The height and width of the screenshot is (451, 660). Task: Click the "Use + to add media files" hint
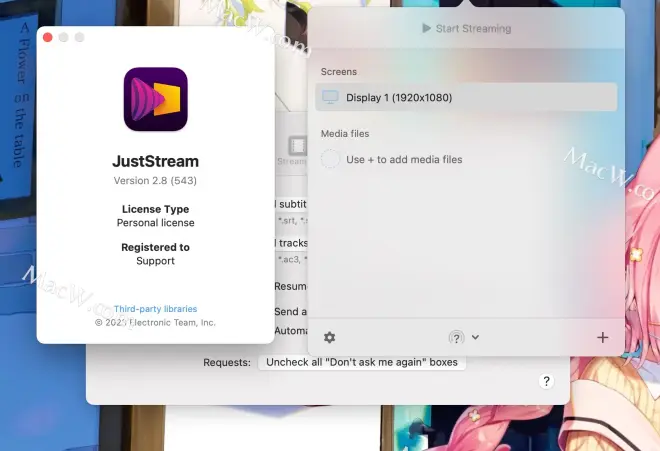404,159
